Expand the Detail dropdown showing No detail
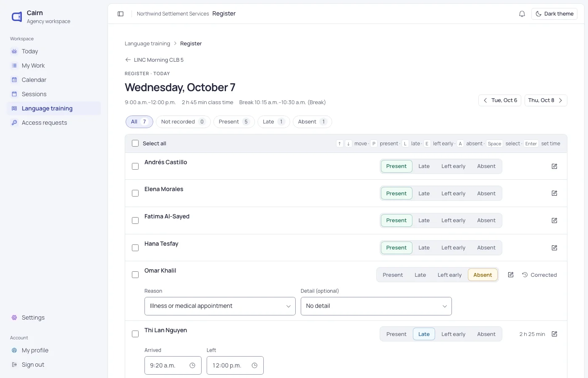The width and height of the screenshot is (588, 378). tap(376, 306)
